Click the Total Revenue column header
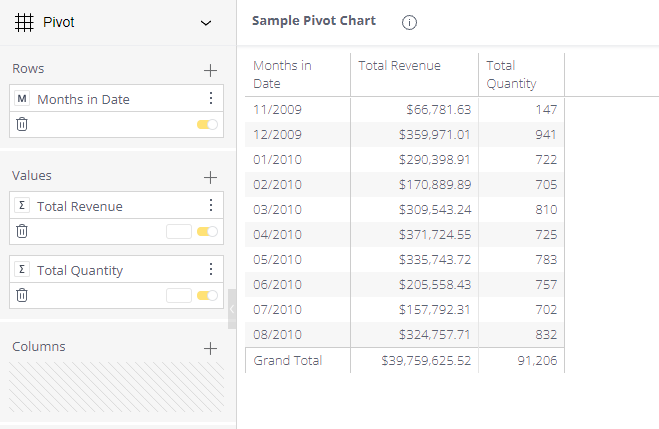This screenshot has height=429, width=659. click(400, 66)
